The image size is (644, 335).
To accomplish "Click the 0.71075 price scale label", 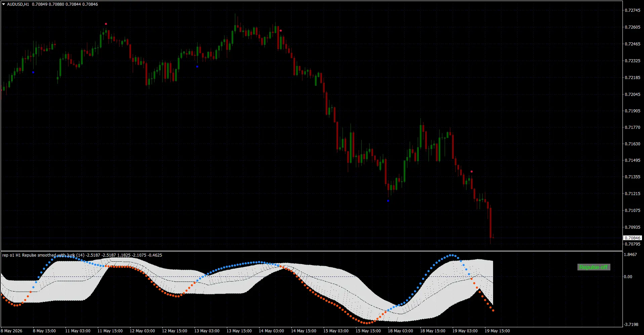I will click(632, 211).
